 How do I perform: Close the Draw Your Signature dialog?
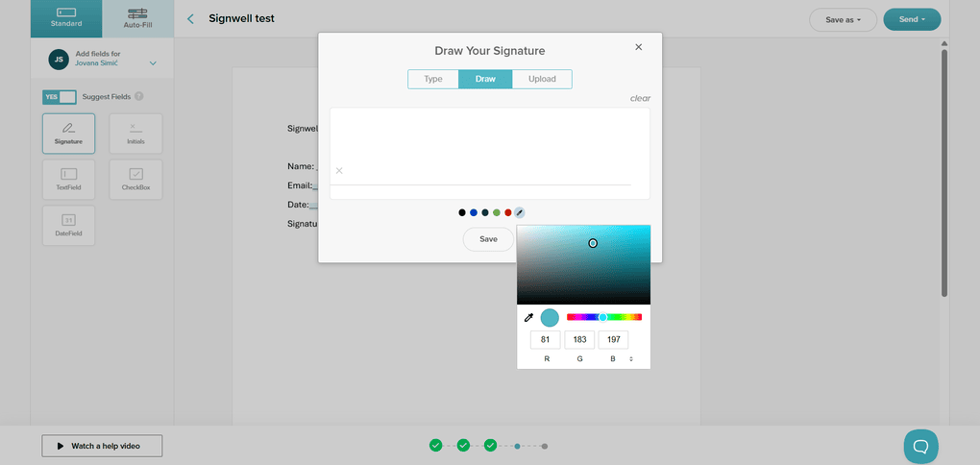tap(639, 47)
